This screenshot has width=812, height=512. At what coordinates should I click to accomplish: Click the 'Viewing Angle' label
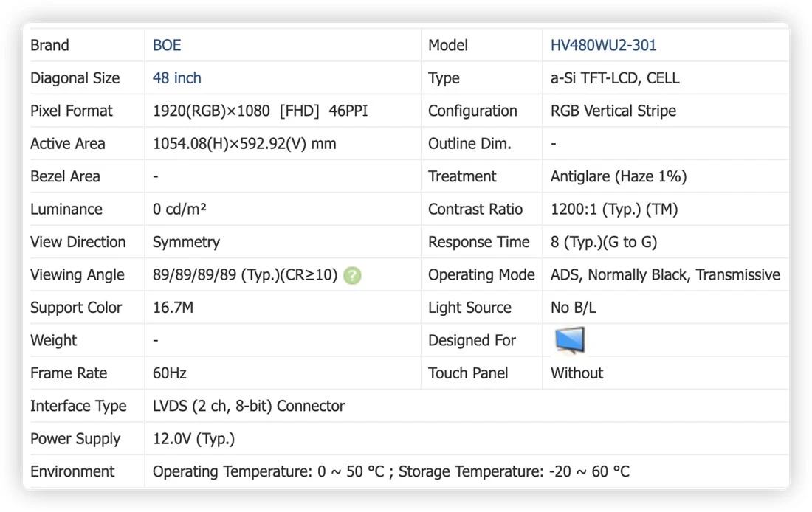point(78,275)
